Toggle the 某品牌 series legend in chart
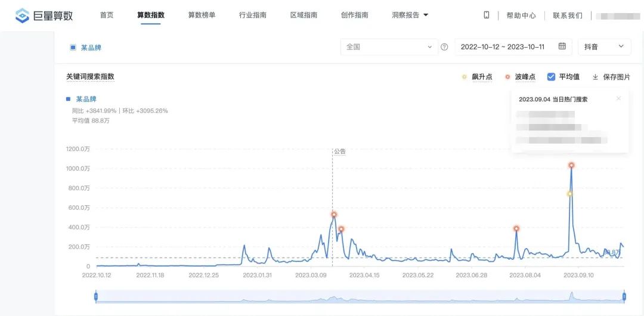The image size is (644, 316). click(x=81, y=99)
